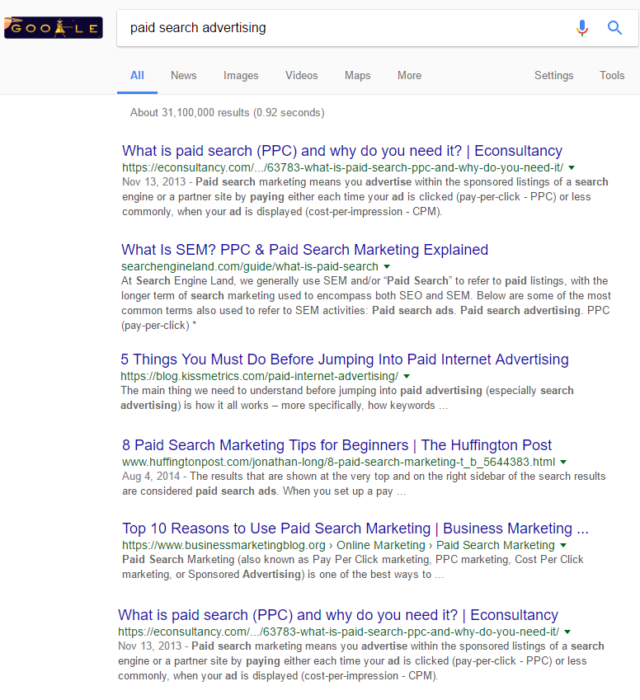Switch to the News tab
Viewport: 640px width, 700px height.
(183, 75)
